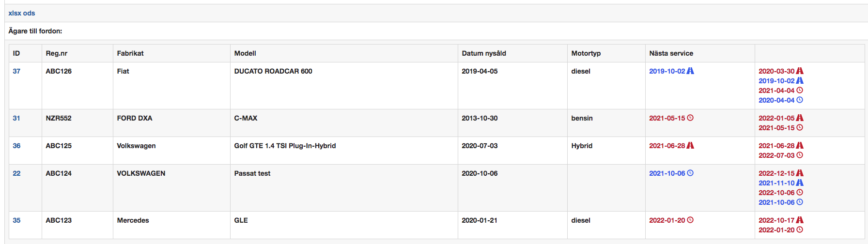Click the red clock icon next to 2022-07-03
Image resolution: width=868 pixels, height=244 pixels.
(800, 155)
